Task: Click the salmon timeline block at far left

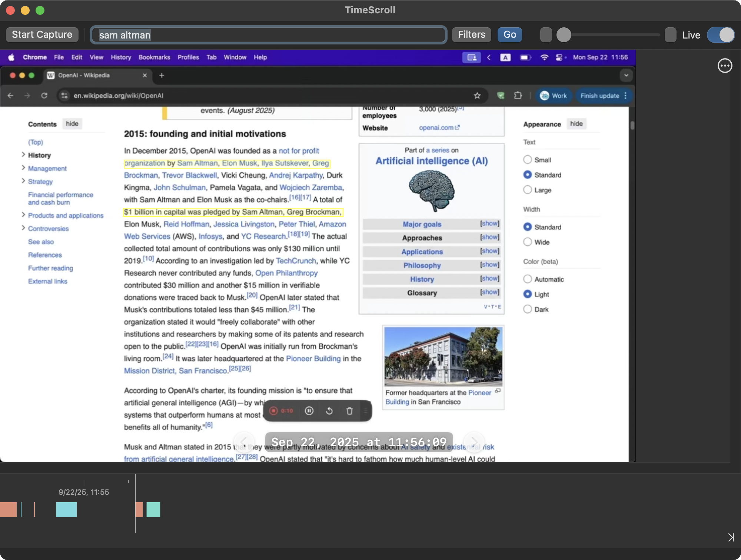Action: tap(8, 510)
